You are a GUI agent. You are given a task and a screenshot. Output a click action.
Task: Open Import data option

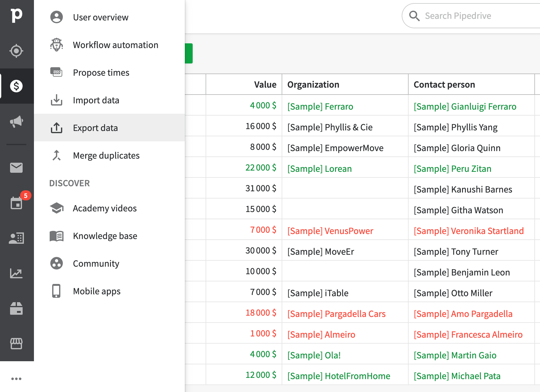click(x=96, y=100)
